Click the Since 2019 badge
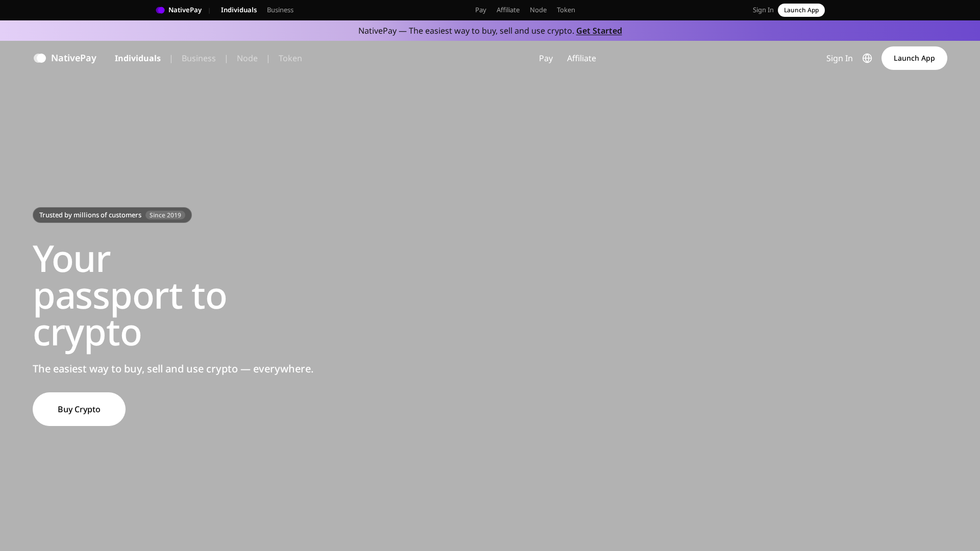The image size is (980, 551). click(x=165, y=215)
